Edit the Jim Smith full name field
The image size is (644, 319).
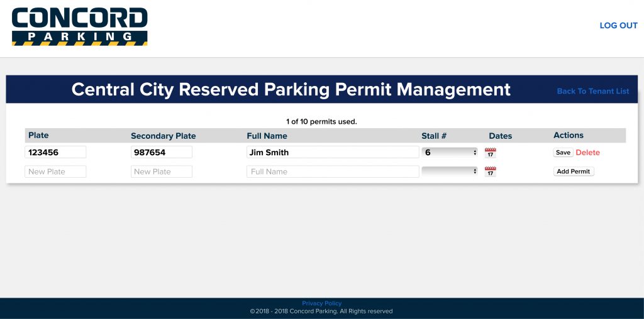point(332,152)
